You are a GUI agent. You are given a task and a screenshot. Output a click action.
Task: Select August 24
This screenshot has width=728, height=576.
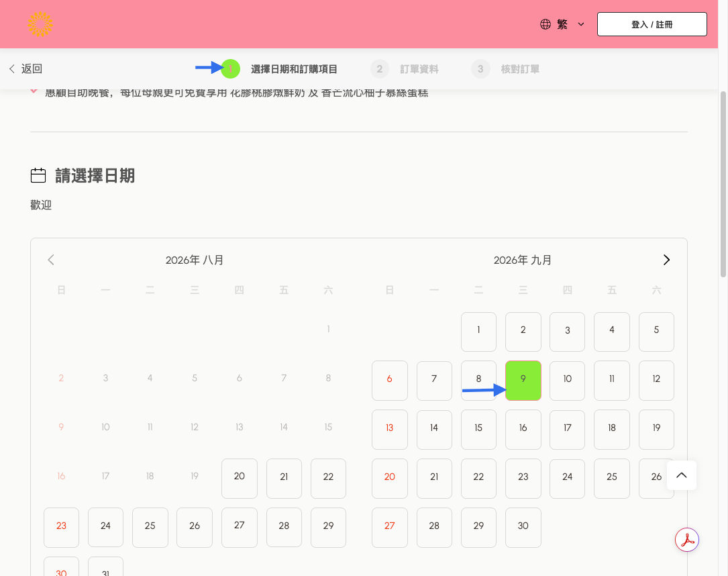(x=105, y=528)
